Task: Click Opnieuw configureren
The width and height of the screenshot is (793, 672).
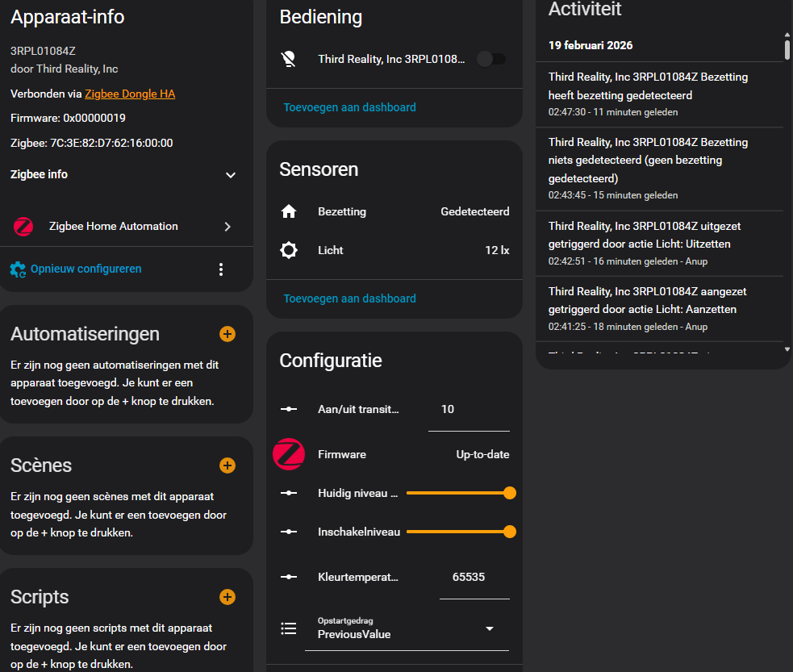Action: click(86, 269)
